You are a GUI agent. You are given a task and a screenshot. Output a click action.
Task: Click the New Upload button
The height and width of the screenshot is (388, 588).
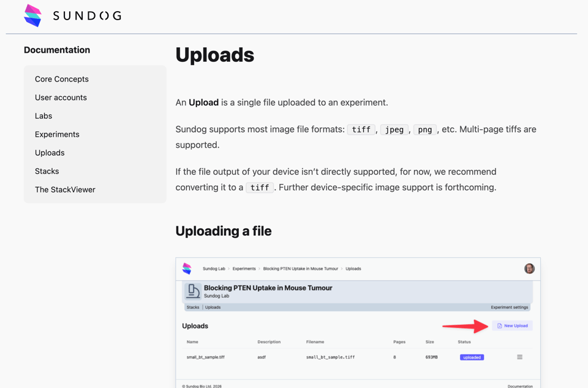513,325
